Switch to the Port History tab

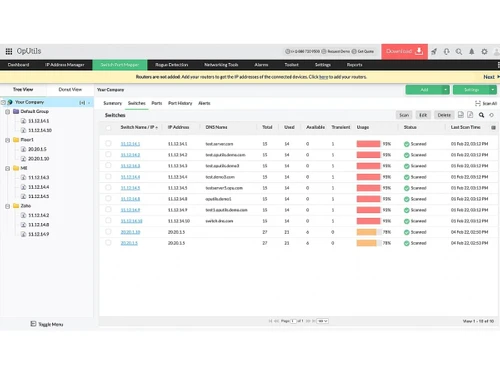180,103
